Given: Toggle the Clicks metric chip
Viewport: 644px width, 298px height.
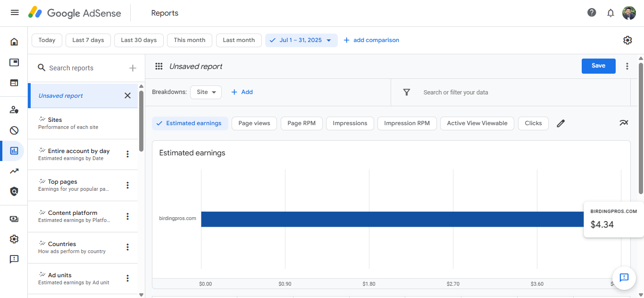Looking at the screenshot, I should click(x=533, y=123).
